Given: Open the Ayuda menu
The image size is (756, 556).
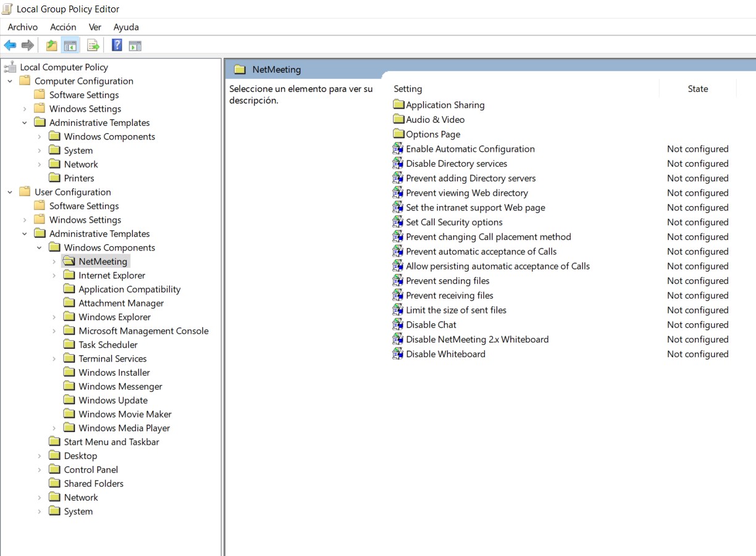Looking at the screenshot, I should [x=126, y=27].
